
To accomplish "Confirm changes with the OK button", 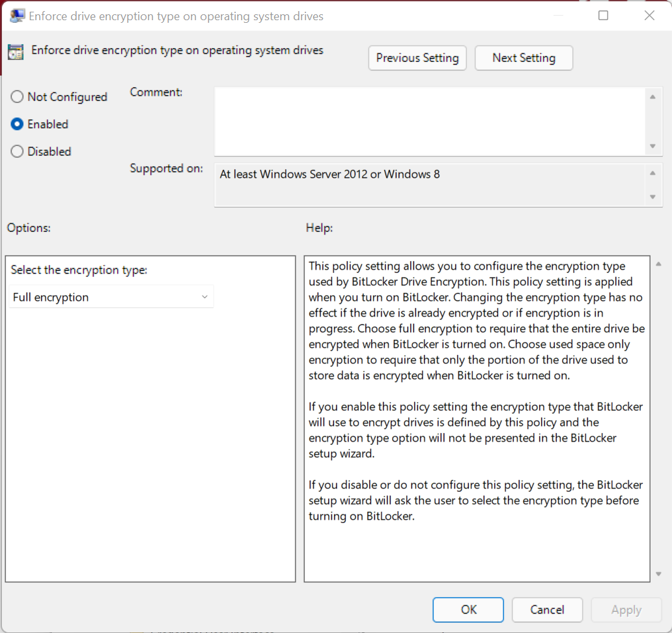I will click(468, 610).
